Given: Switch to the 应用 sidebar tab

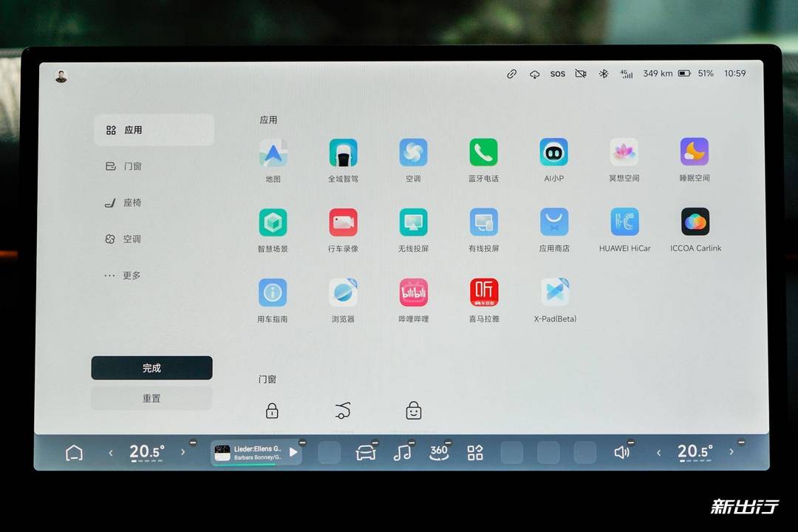Looking at the screenshot, I should coord(154,130).
